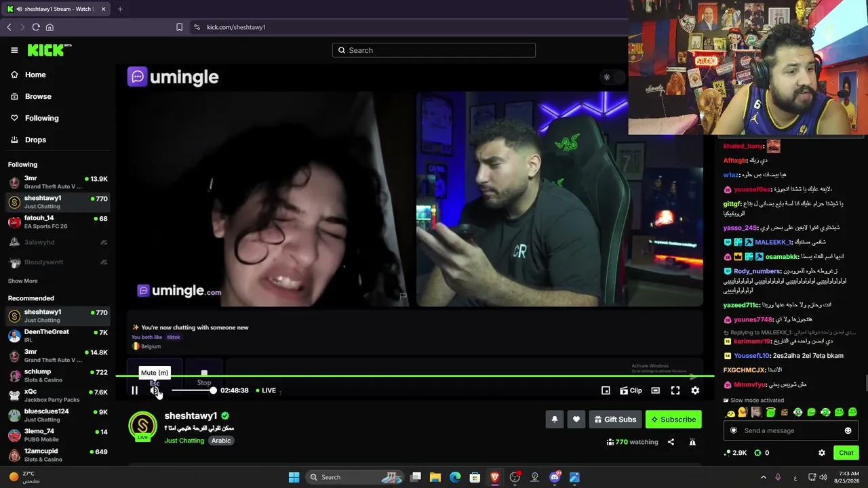Jump to LIVE in the player
Viewport: 868px width, 488px height.
click(x=266, y=390)
